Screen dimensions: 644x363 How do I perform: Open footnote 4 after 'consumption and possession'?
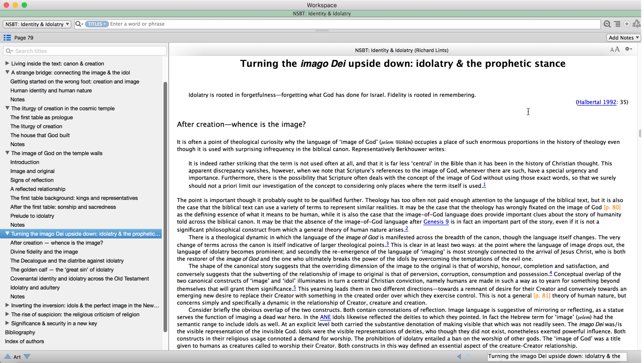click(x=550, y=273)
